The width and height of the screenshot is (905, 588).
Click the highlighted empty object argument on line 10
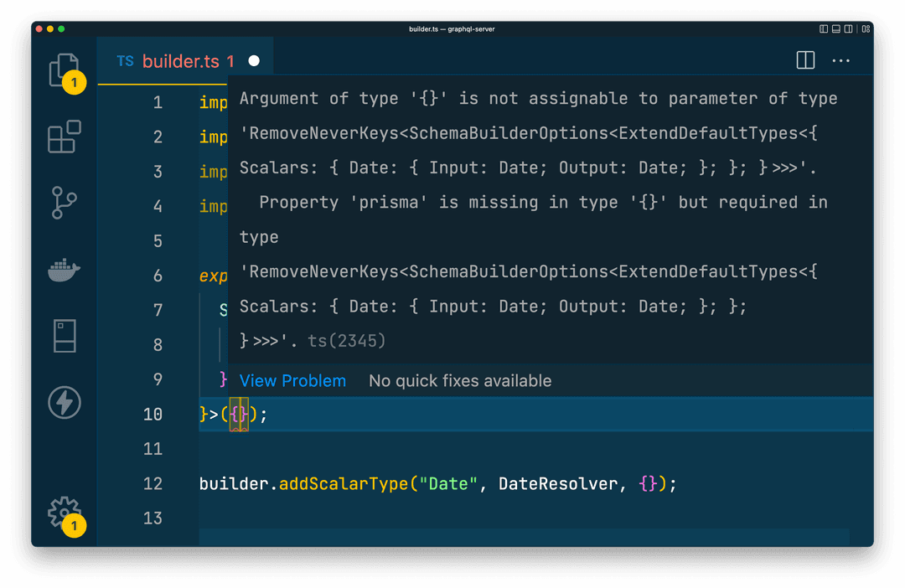[x=239, y=414]
